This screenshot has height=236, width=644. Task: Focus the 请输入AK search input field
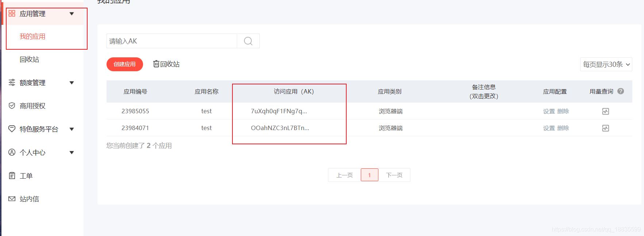(x=171, y=41)
